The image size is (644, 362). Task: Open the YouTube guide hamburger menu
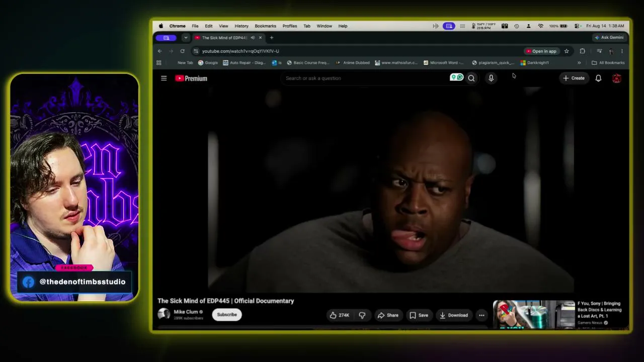tap(164, 78)
